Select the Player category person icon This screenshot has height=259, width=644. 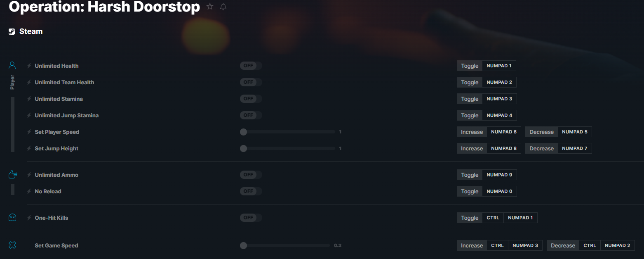pos(12,65)
